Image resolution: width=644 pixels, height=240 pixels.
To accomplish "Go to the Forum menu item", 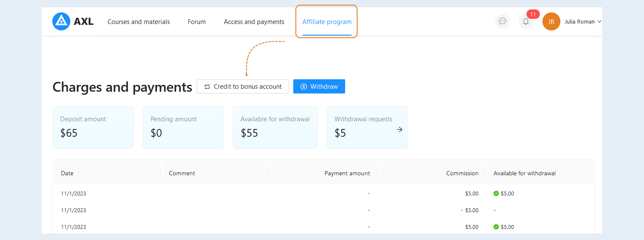I will point(197,22).
